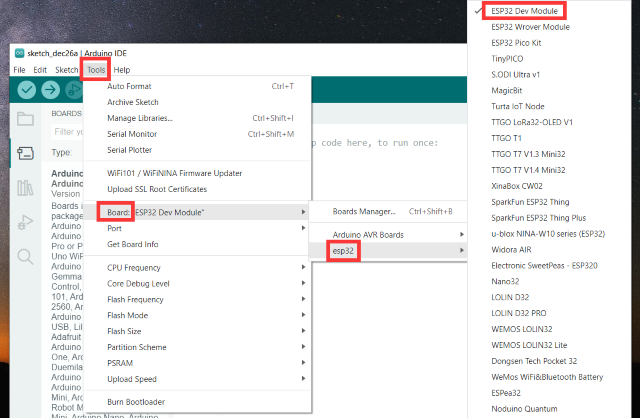Open WiFi101 / WiFiNINA Firmware Updater
This screenshot has height=418, width=640.
pos(198,173)
